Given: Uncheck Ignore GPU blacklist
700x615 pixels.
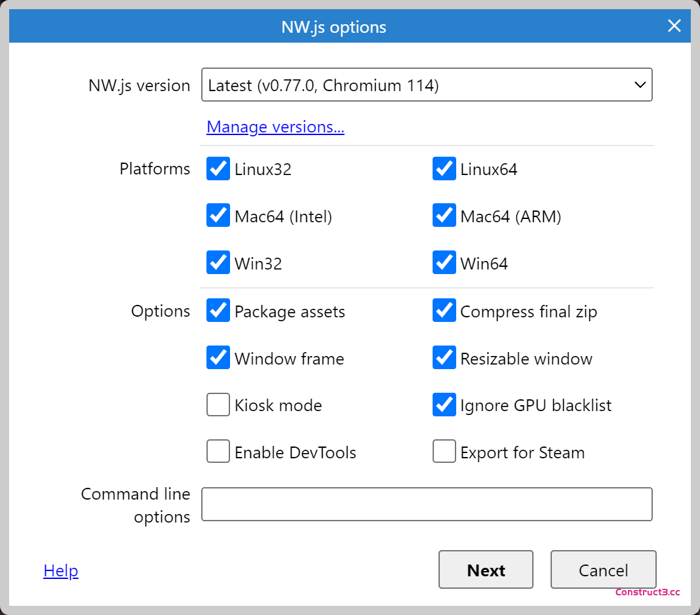Looking at the screenshot, I should [444, 405].
